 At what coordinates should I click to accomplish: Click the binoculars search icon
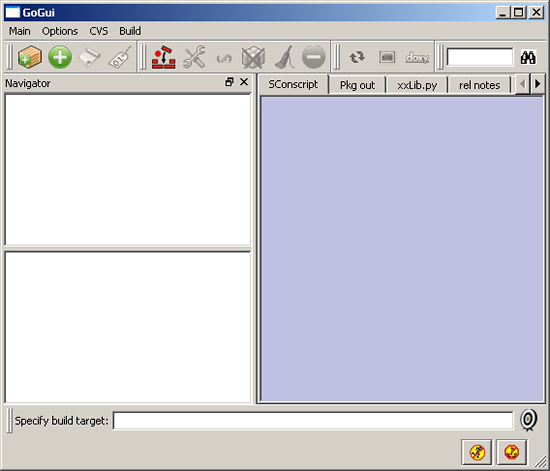pos(528,57)
